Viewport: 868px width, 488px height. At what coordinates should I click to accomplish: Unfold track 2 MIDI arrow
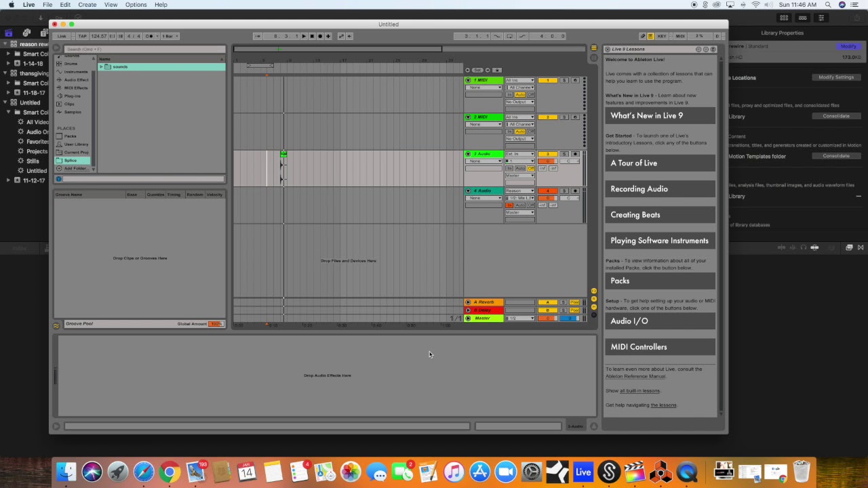point(468,117)
